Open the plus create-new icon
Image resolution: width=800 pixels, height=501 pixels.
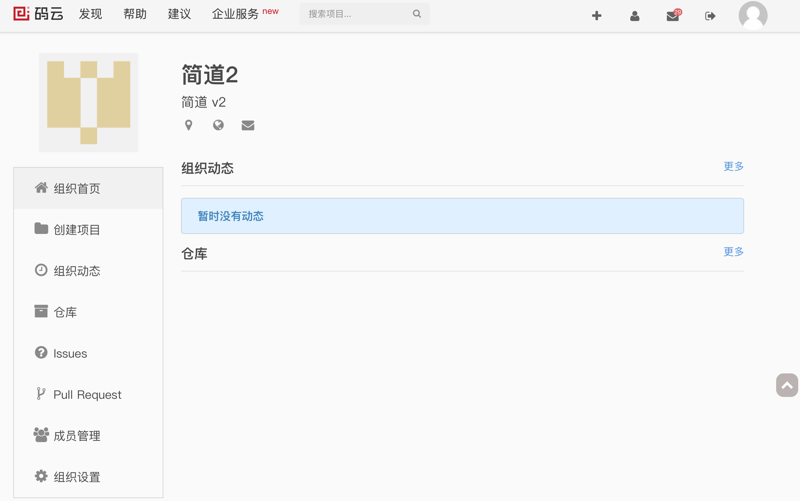(x=596, y=16)
